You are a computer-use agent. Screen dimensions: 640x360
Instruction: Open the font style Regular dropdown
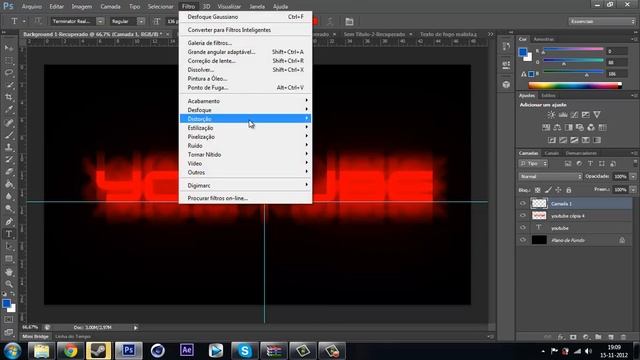(141, 21)
